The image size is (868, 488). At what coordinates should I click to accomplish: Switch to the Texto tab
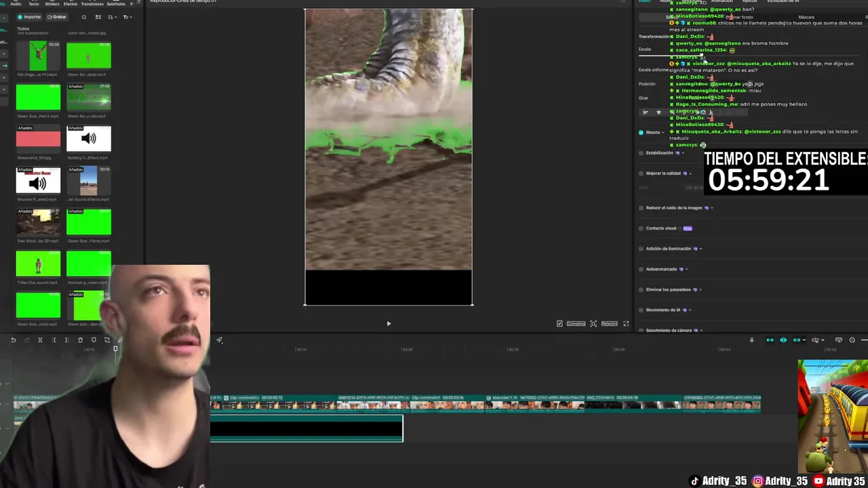click(x=34, y=4)
